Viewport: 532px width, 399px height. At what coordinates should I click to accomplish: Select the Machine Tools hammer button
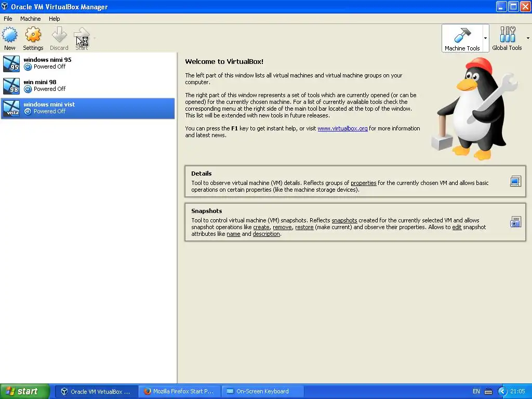pyautogui.click(x=462, y=38)
